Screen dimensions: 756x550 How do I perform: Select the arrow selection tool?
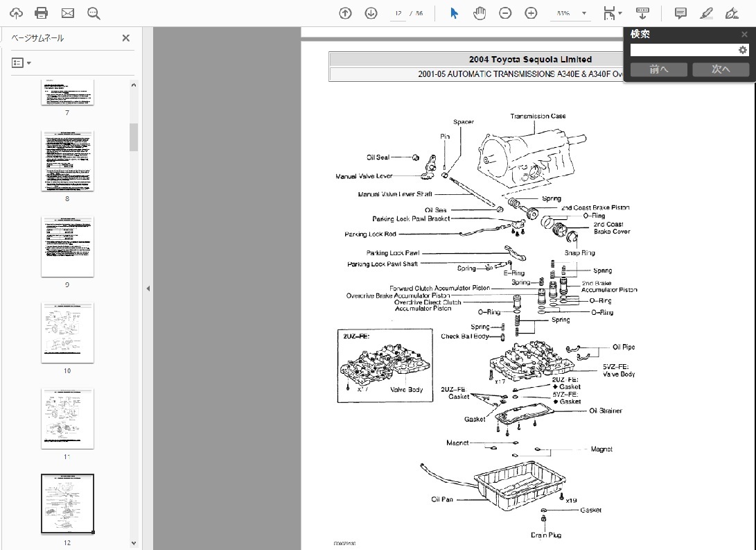454,13
